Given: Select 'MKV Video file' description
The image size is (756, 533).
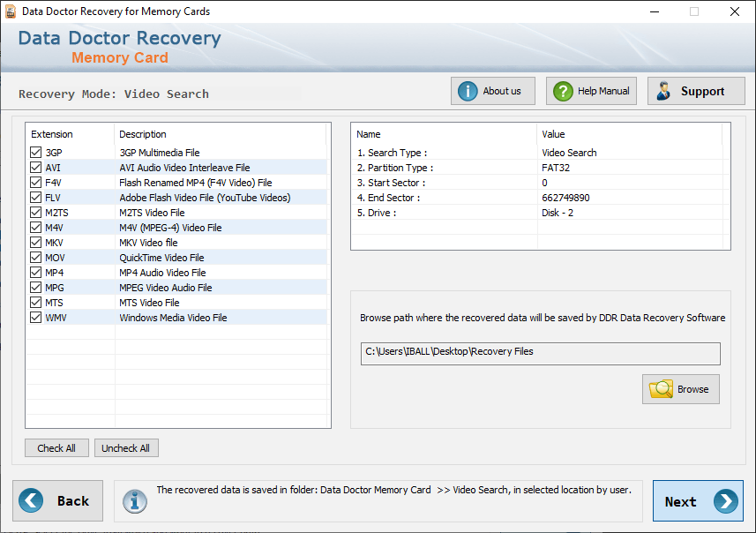Looking at the screenshot, I should coord(148,242).
